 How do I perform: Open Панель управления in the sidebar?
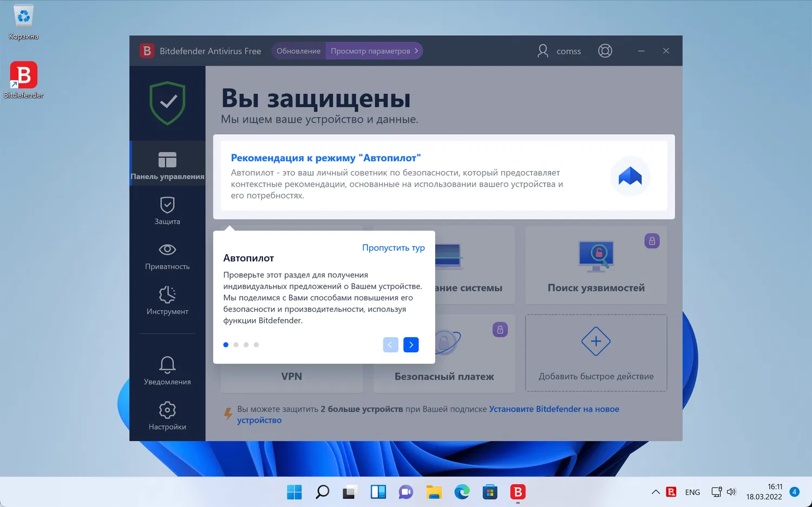coord(167,163)
